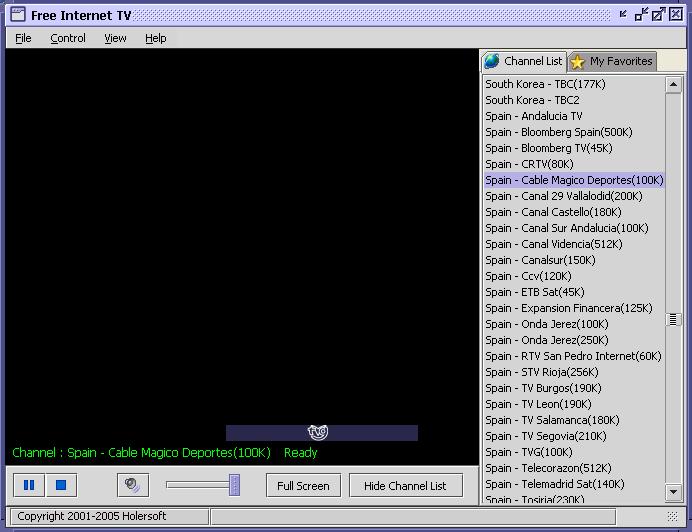Click the channel list scrollbar thumb
This screenshot has height=532, width=692.
click(673, 319)
